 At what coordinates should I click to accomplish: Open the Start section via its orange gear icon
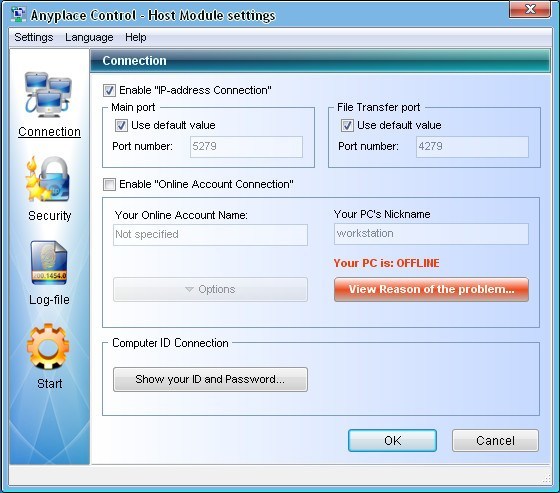pyautogui.click(x=48, y=347)
